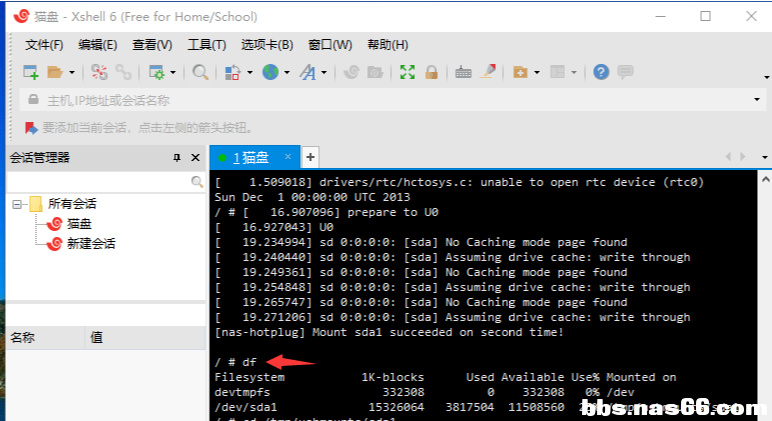Open the 文件(F) menu

tap(44, 45)
